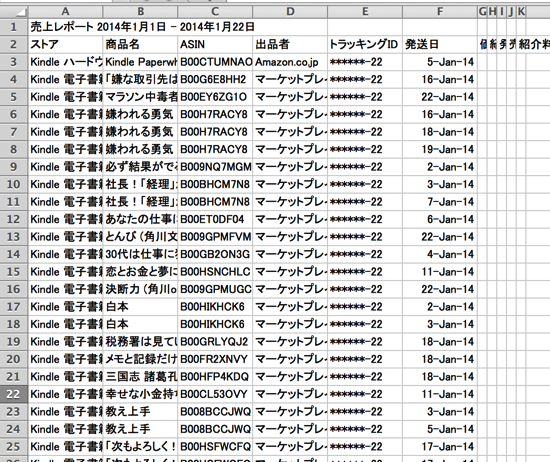Select seller cell マーケットプレ in row 20

290,359
